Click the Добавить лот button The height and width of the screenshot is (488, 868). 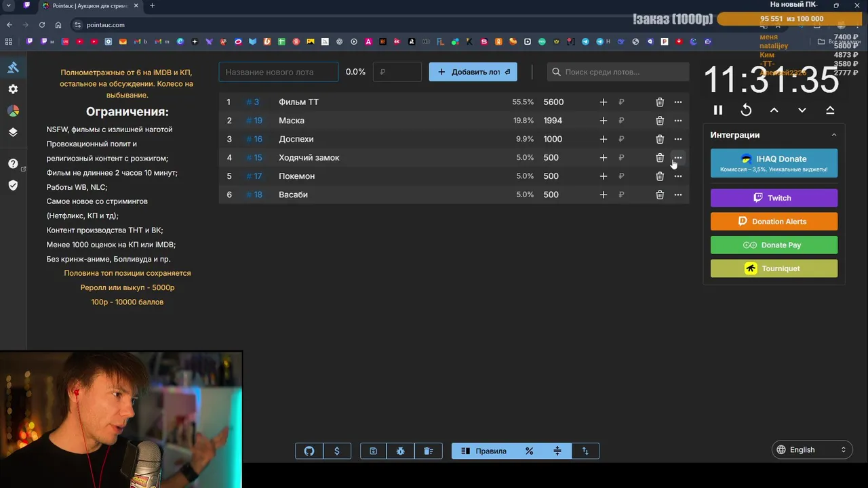point(473,72)
